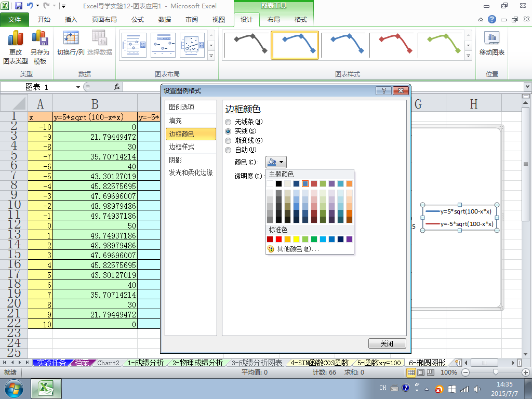
Task: Switch to Page Layout view in status bar
Action: (421, 373)
